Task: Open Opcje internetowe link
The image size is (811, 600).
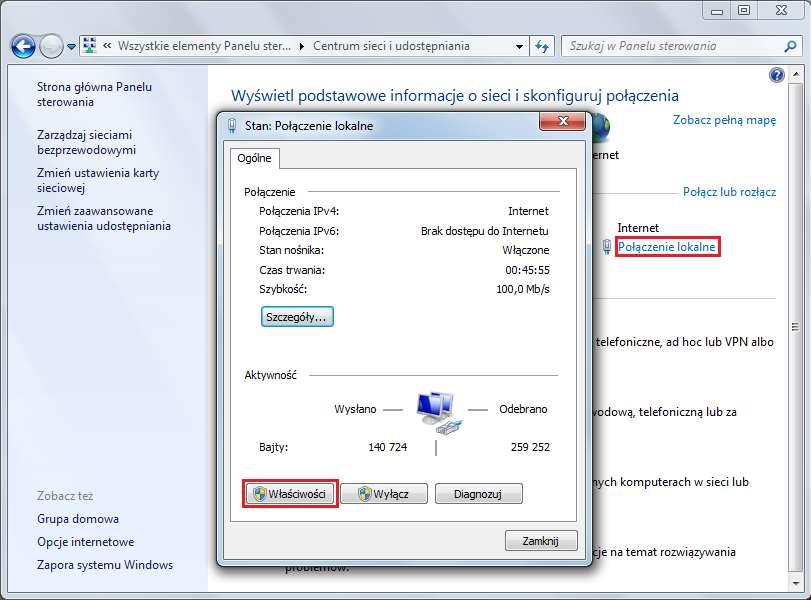Action: pos(85,542)
